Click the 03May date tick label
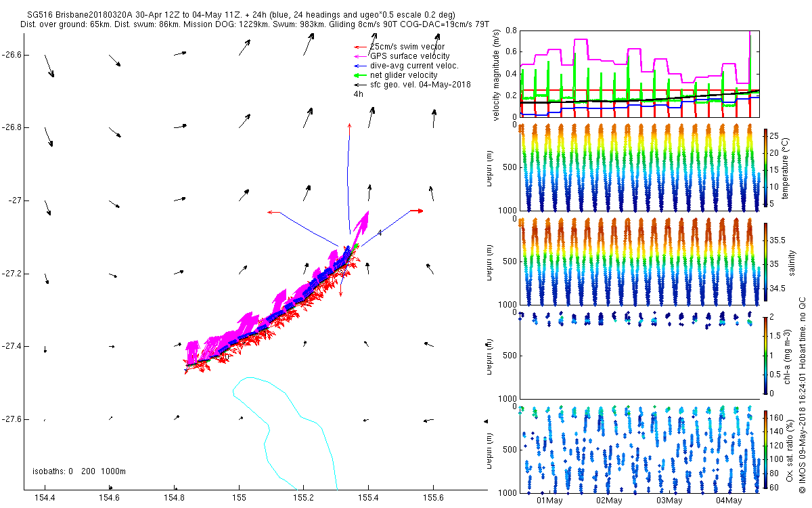Viewport: 812px width, 508px height. (x=669, y=501)
